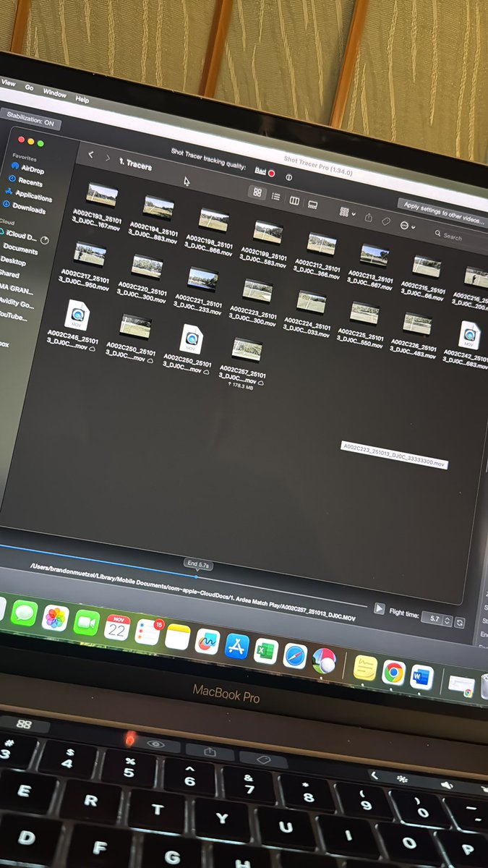Image resolution: width=488 pixels, height=868 pixels.
Task: Open Messages from the Dock
Action: coord(24,613)
